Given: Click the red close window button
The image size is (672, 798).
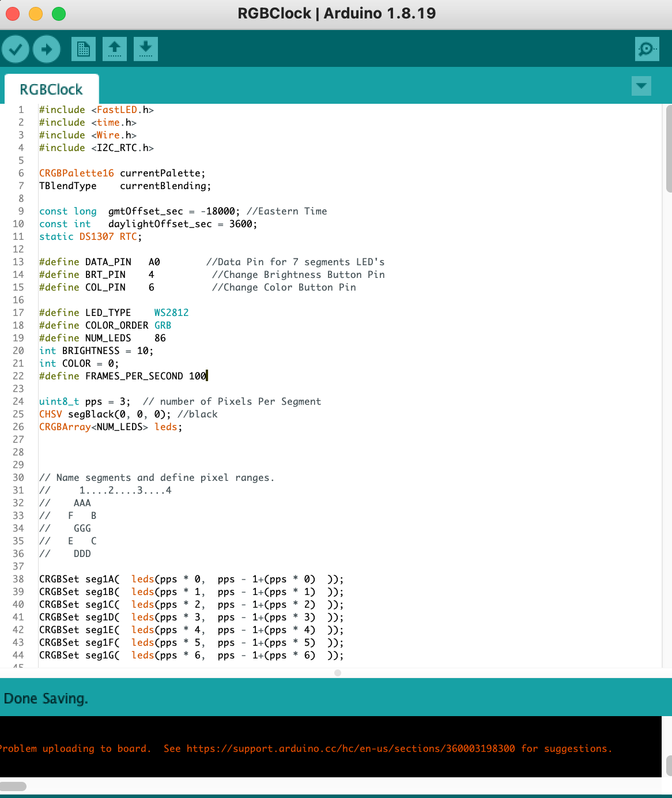Looking at the screenshot, I should [13, 14].
